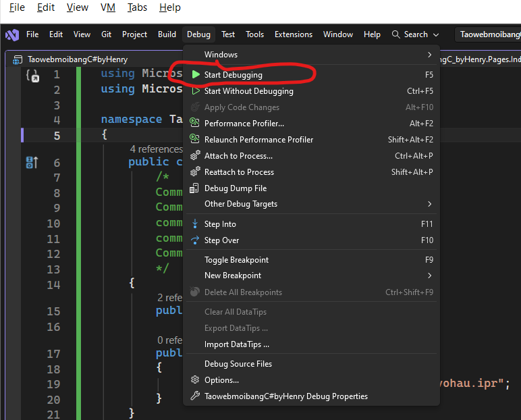Click the Visual Studio logo icon
521x420 pixels.
(11, 34)
